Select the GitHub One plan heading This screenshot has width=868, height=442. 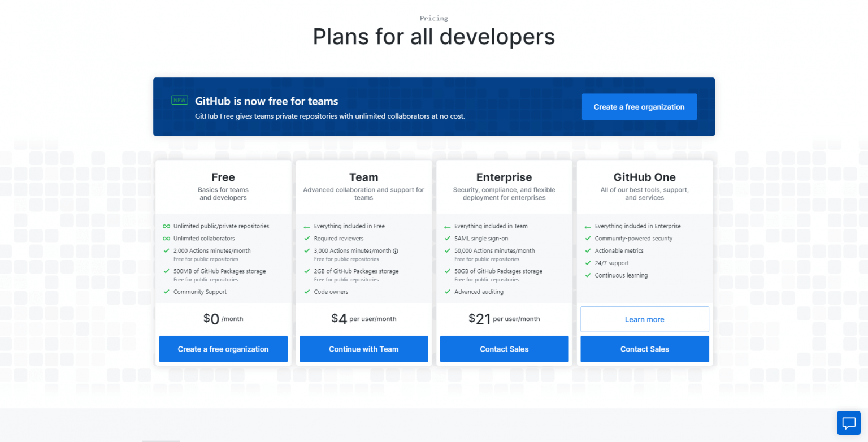click(x=644, y=177)
